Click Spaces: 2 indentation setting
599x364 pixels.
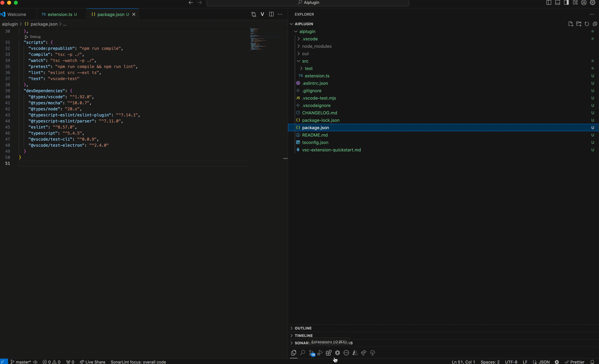[490, 362]
